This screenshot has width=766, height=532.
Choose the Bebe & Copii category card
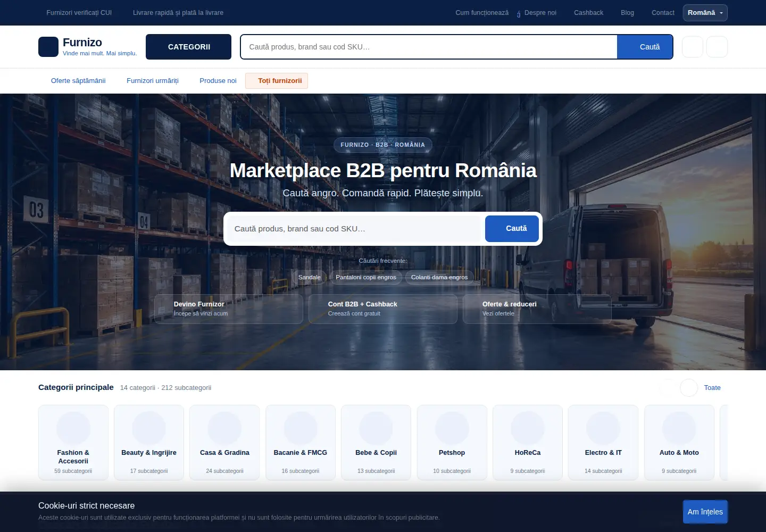point(376,443)
